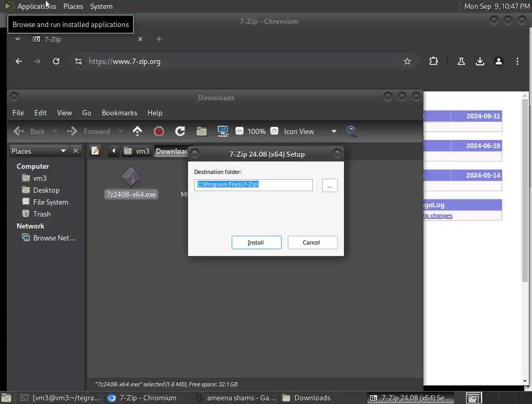Open Chromium extensions puzzle icon

433,61
